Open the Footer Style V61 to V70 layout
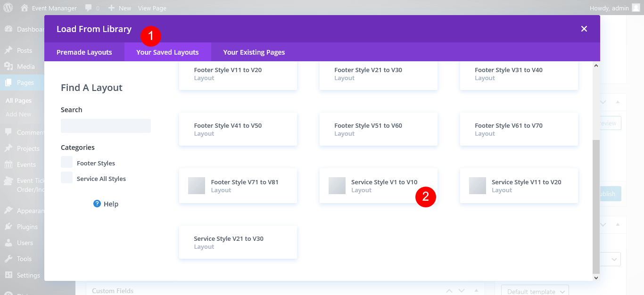The height and width of the screenshot is (295, 644). point(519,129)
